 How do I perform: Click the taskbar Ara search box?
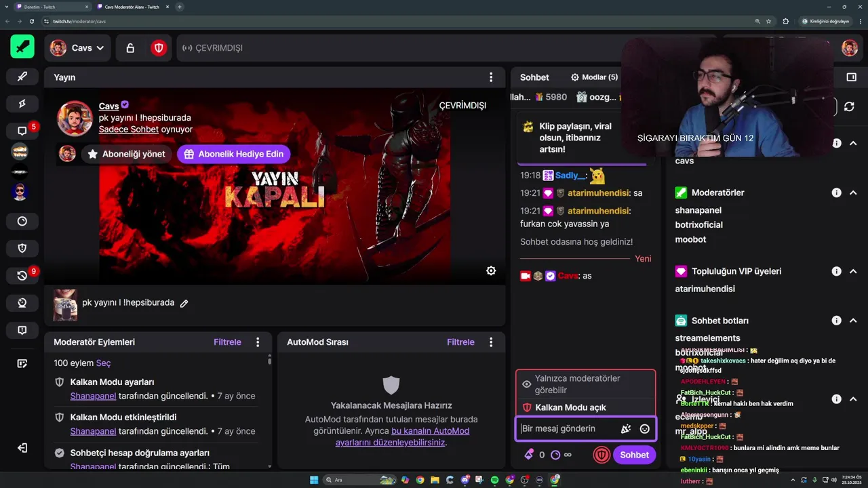[359, 480]
